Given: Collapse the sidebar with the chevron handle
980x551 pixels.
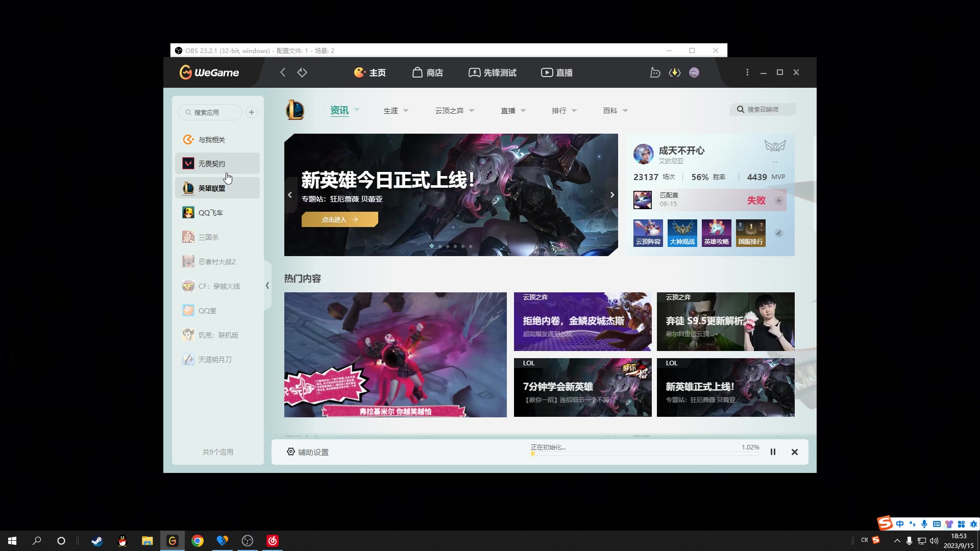Looking at the screenshot, I should click(267, 286).
